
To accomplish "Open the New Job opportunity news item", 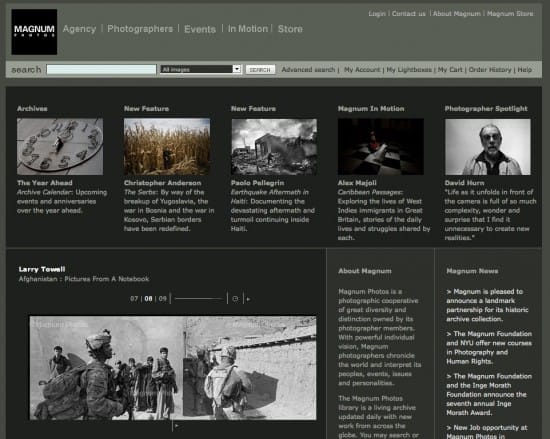I will pos(487,432).
